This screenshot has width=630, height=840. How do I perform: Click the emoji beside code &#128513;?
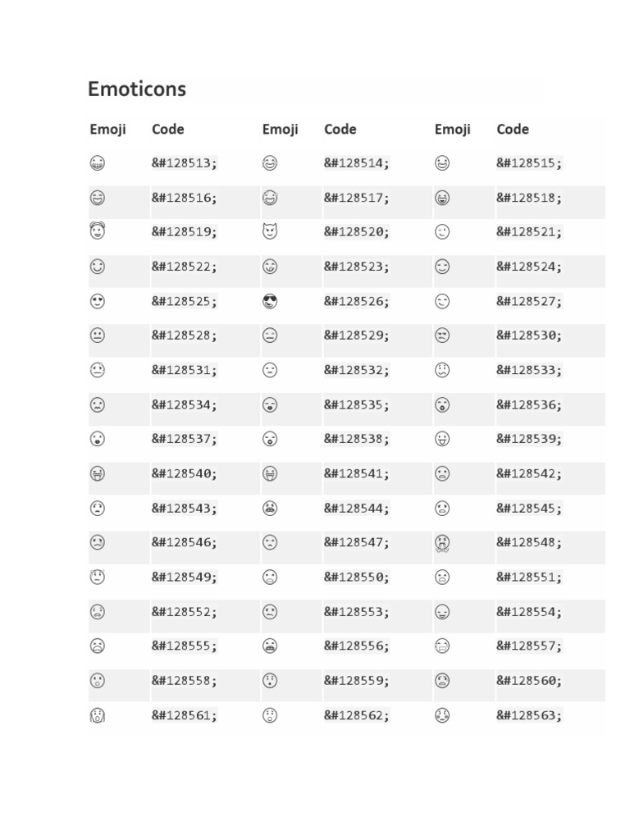tap(97, 163)
